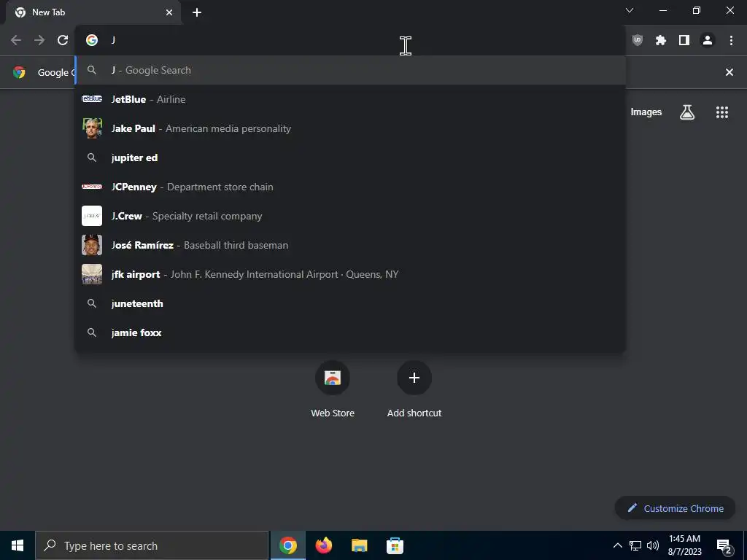The height and width of the screenshot is (560, 747).
Task: Launch Firefox from the taskbar
Action: click(x=324, y=545)
